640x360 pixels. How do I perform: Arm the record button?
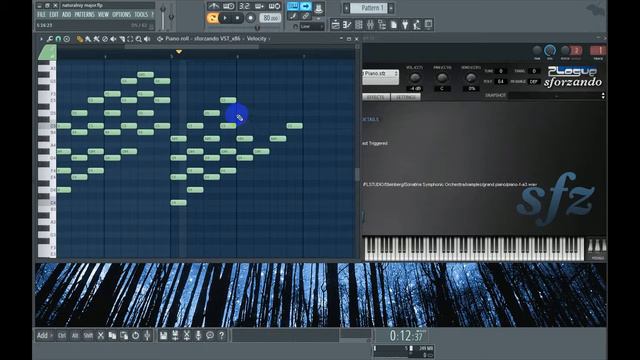pyautogui.click(x=251, y=18)
